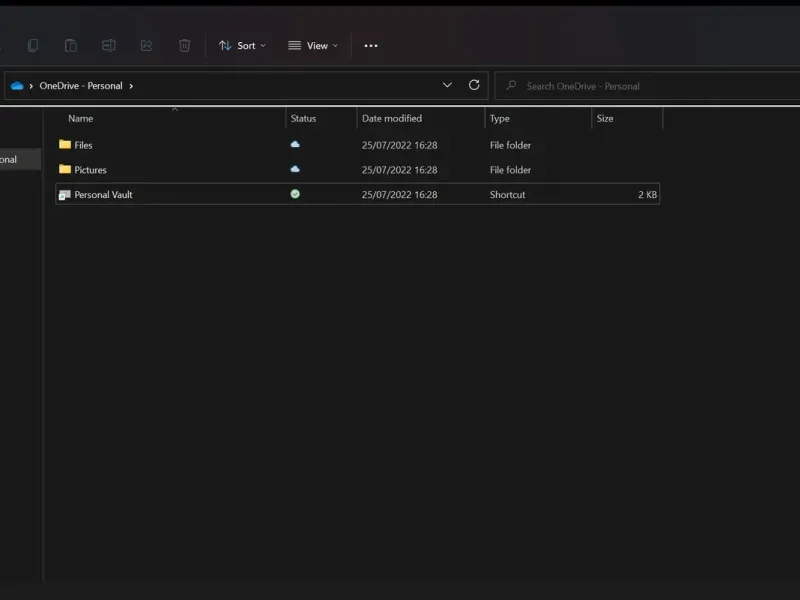The width and height of the screenshot is (800, 600).
Task: Click the date modified of Pictures folder
Action: pyautogui.click(x=399, y=170)
